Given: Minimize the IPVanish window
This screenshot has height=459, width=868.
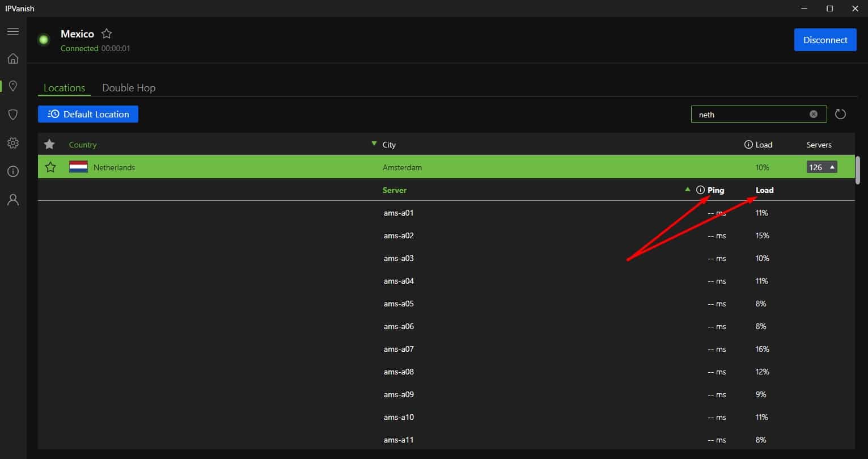Looking at the screenshot, I should [804, 9].
